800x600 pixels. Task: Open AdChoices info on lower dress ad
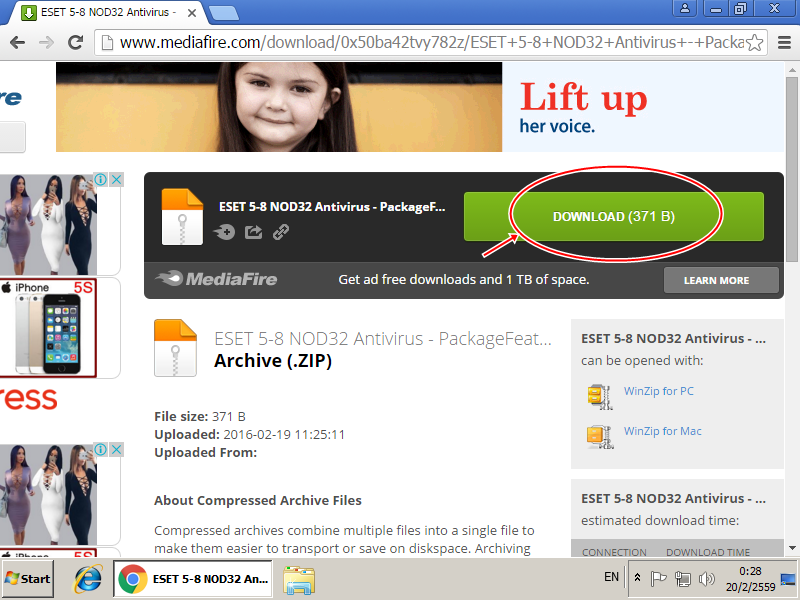tap(101, 449)
